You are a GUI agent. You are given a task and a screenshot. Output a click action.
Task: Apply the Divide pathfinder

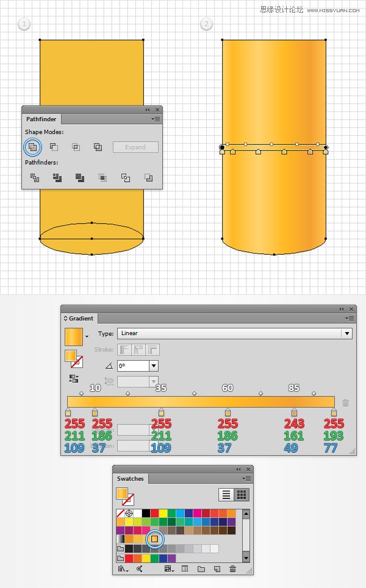click(35, 178)
